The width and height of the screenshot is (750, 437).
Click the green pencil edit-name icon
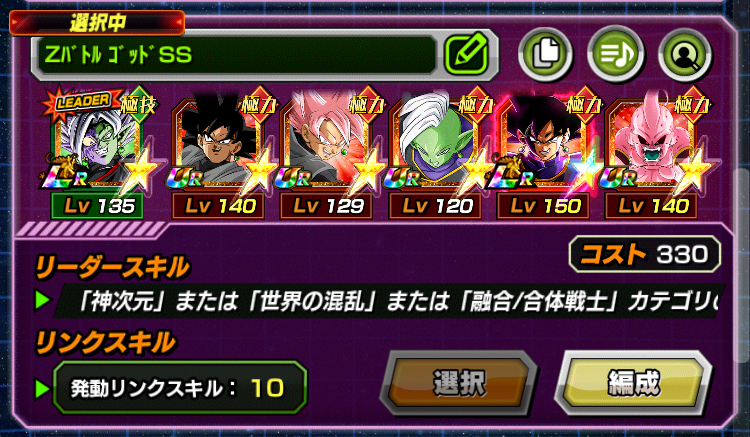coord(467,55)
